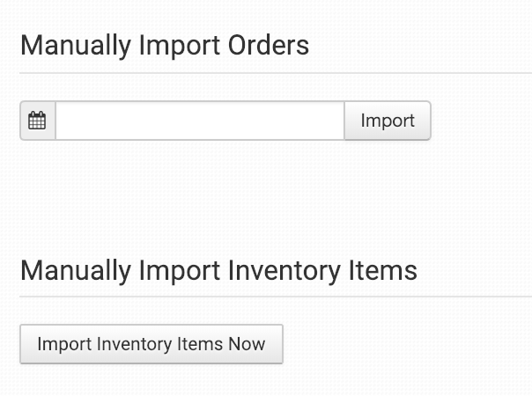This screenshot has width=532, height=396.
Task: Click the Manually Import Inventory Items heading
Action: pos(218,270)
